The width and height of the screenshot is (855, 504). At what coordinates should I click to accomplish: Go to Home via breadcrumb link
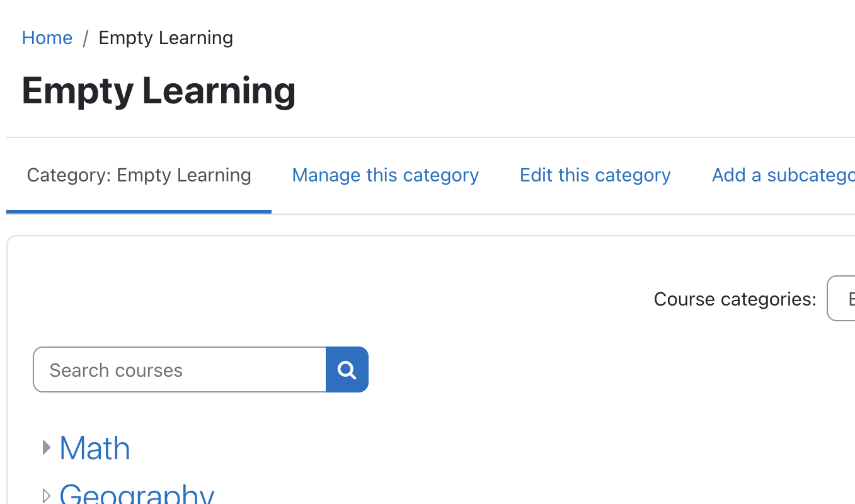coord(47,38)
